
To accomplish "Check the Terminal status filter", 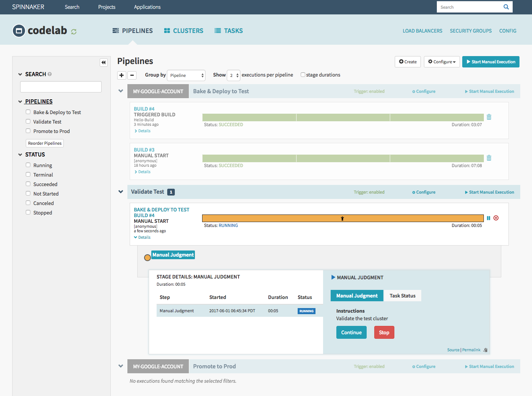I will (x=28, y=174).
